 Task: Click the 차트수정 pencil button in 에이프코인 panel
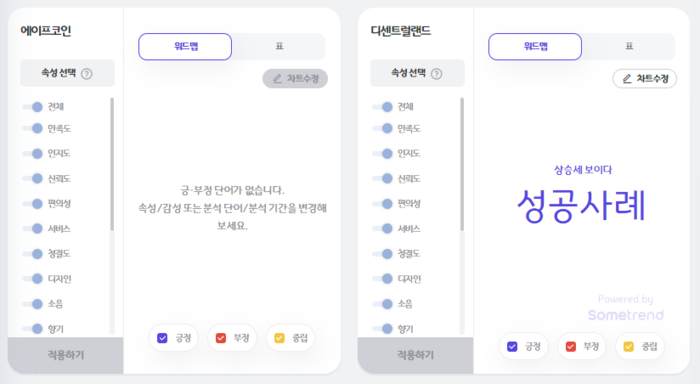(295, 79)
